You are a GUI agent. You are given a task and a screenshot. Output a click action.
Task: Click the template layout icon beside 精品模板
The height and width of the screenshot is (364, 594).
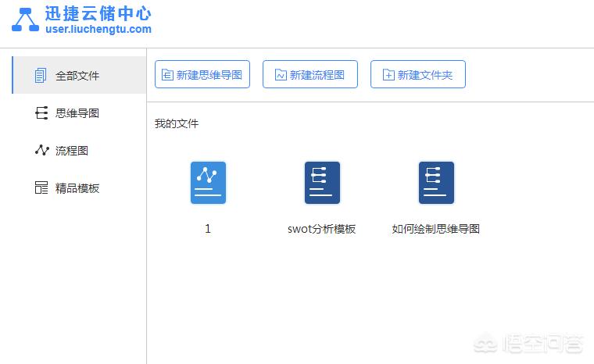pos(41,187)
